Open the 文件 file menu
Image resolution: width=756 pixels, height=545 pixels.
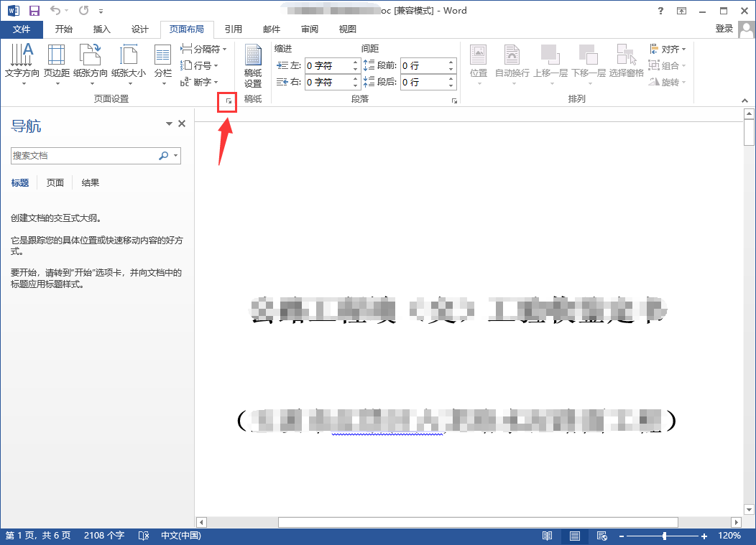coord(22,29)
